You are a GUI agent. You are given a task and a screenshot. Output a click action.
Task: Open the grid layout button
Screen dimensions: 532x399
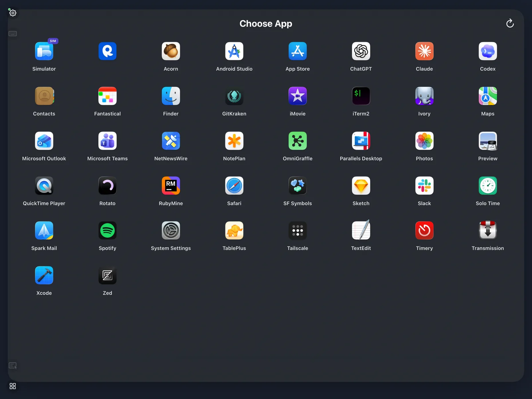coord(13,386)
